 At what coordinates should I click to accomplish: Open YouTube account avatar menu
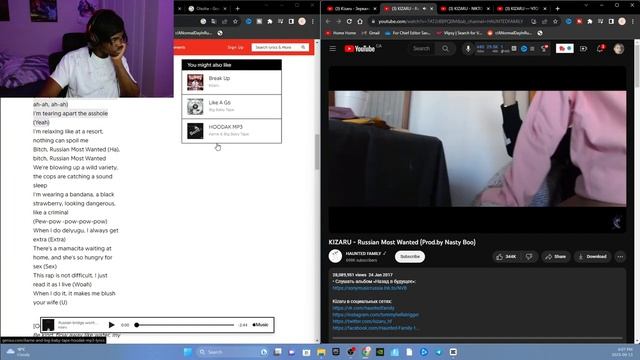point(619,49)
